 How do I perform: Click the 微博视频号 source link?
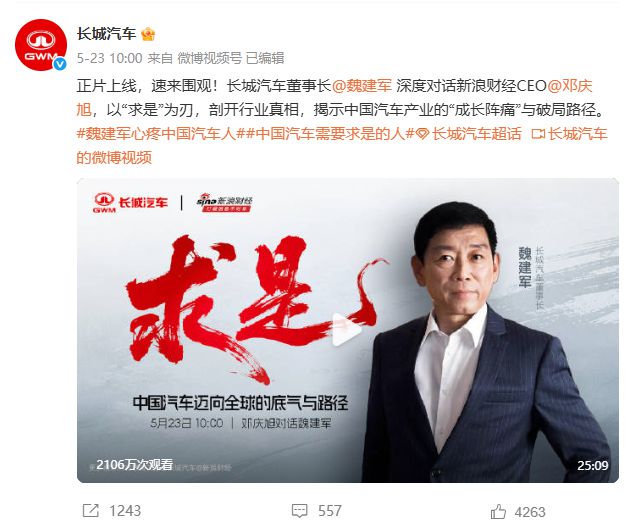(209, 58)
